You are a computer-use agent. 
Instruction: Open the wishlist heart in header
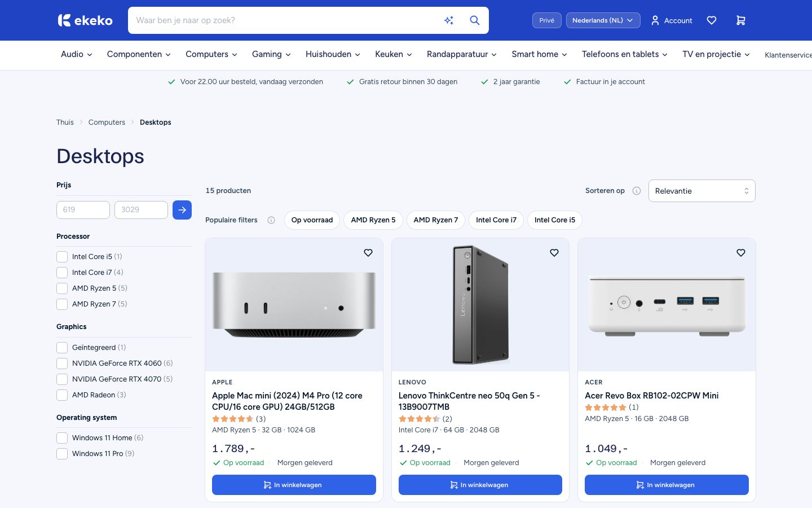click(x=712, y=20)
